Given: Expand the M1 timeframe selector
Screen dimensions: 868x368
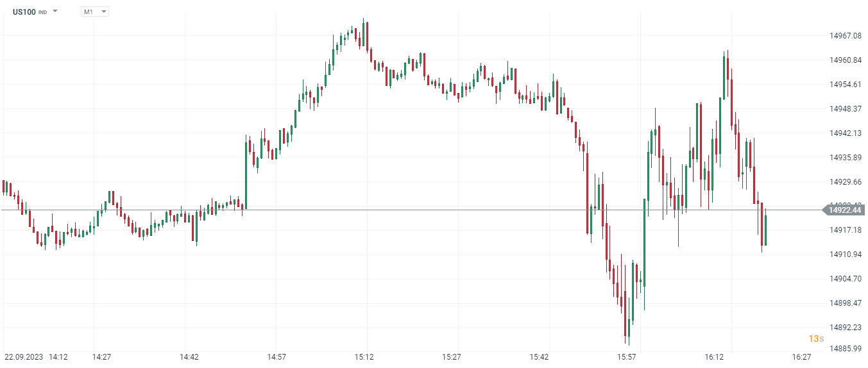Looking at the screenshot, I should tap(95, 12).
